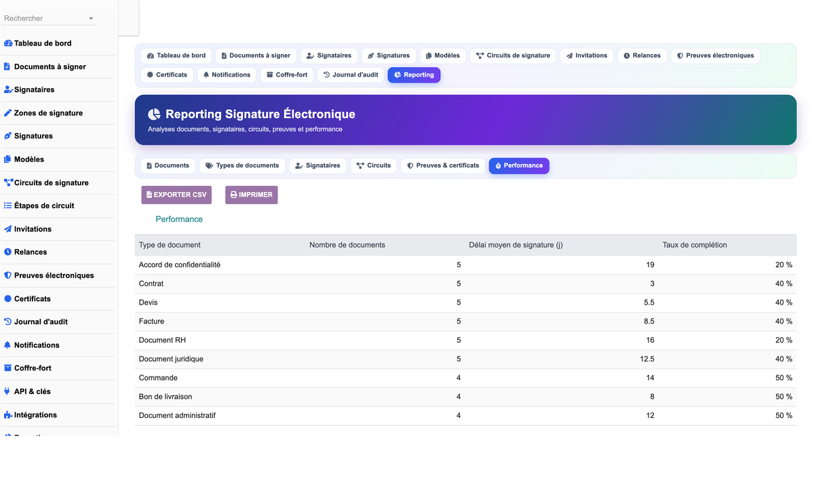Click Type de document column header
Screen dimensions: 814x504
[x=170, y=245]
